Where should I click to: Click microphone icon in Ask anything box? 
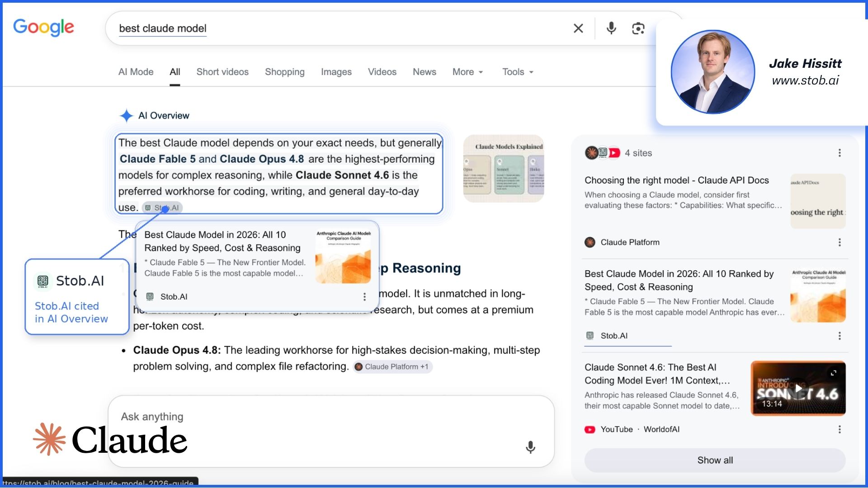pos(530,447)
